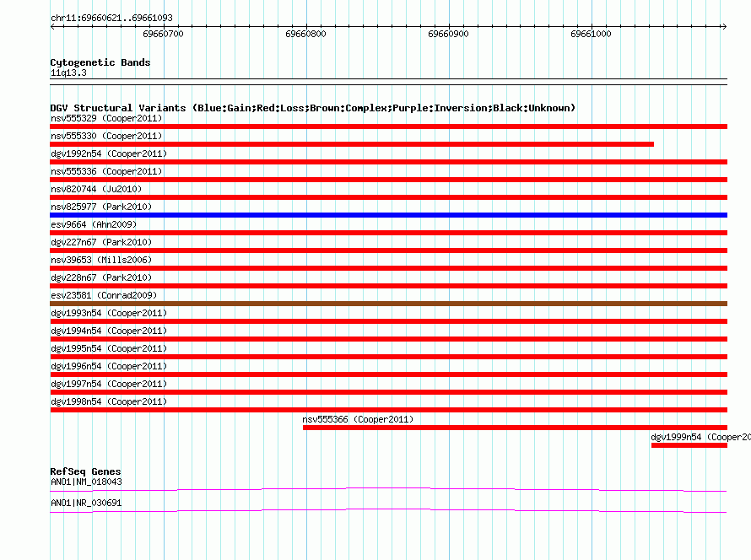Open the RefSeq Genes track title

85,471
